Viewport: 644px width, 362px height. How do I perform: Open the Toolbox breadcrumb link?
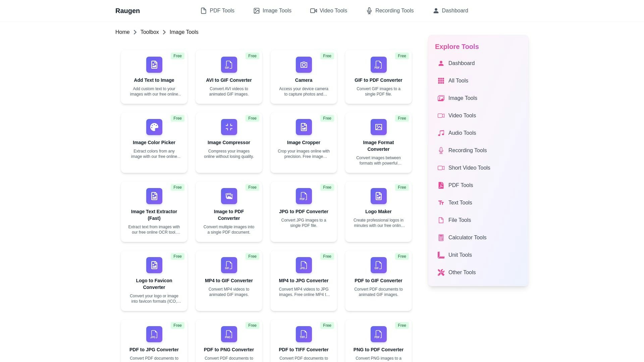(150, 32)
